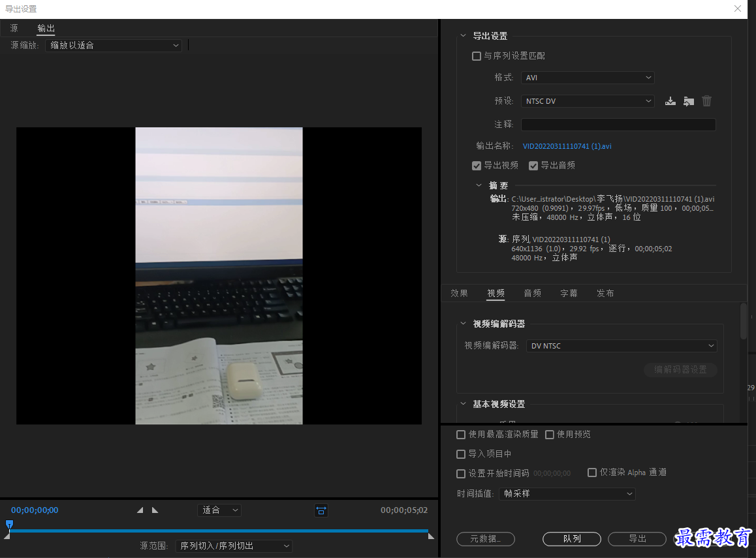This screenshot has height=558, width=756.
Task: Open the NTSC DV preset dropdown
Action: tap(588, 101)
